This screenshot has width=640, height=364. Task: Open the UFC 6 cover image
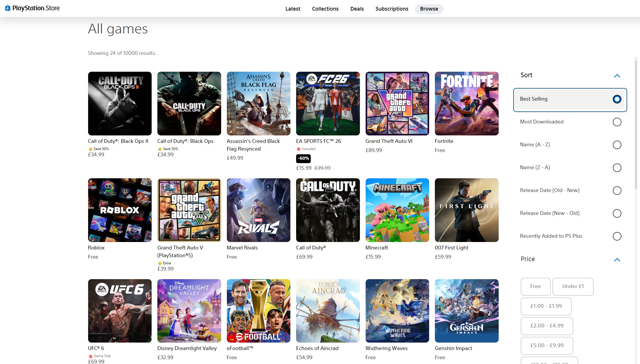click(120, 311)
